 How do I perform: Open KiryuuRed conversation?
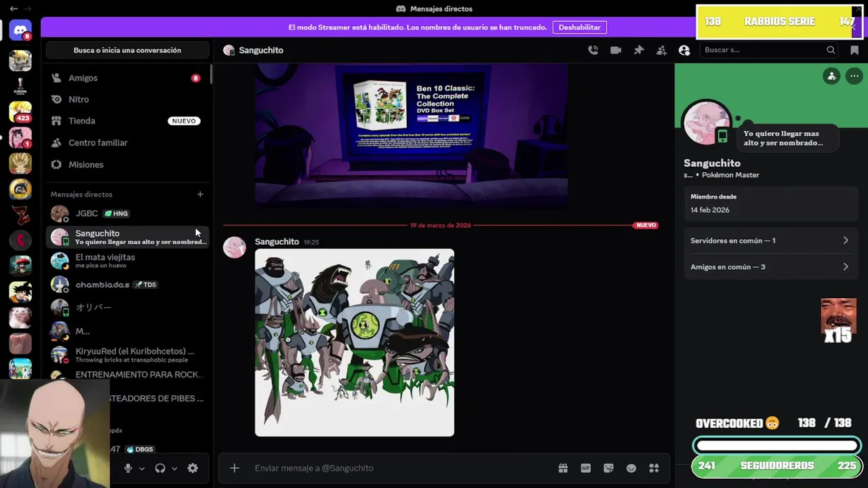pos(127,355)
